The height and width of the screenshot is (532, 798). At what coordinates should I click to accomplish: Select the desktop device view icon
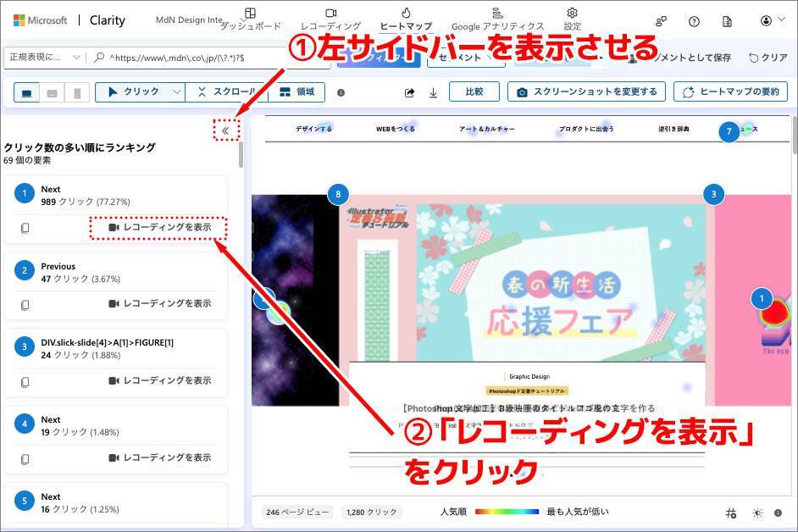pos(27,93)
